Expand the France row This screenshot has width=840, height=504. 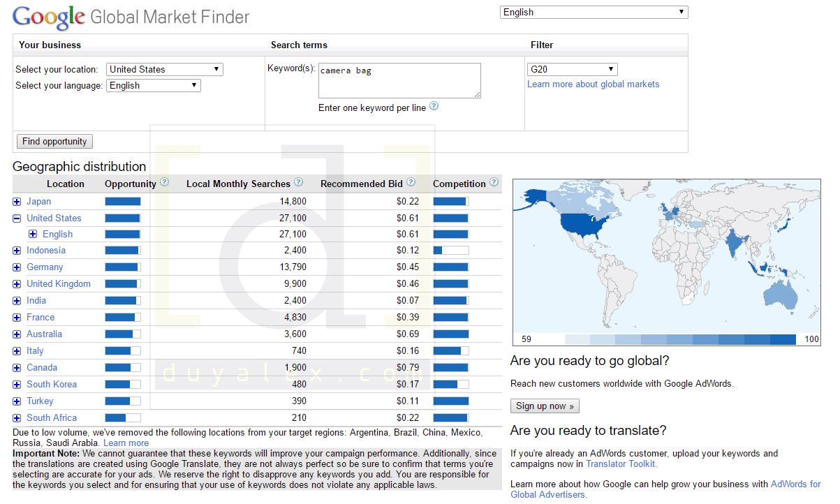tap(17, 318)
